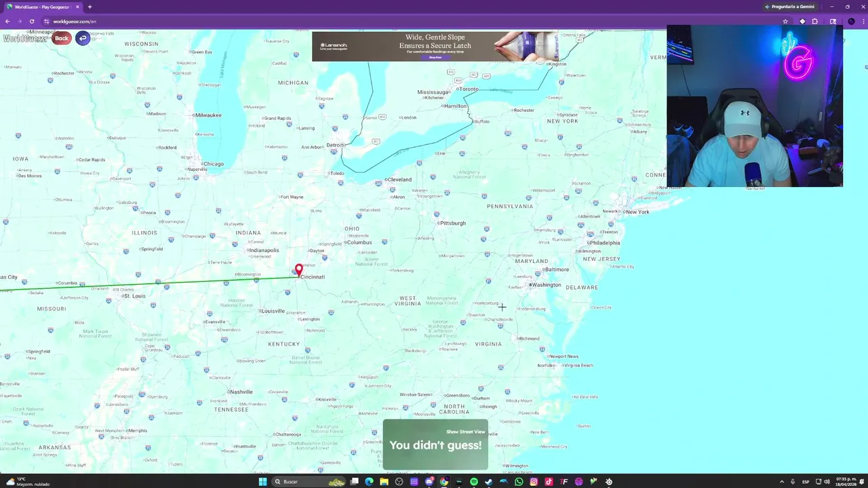Viewport: 868px width, 488px height.
Task: Click the Columbus map label
Action: point(359,242)
